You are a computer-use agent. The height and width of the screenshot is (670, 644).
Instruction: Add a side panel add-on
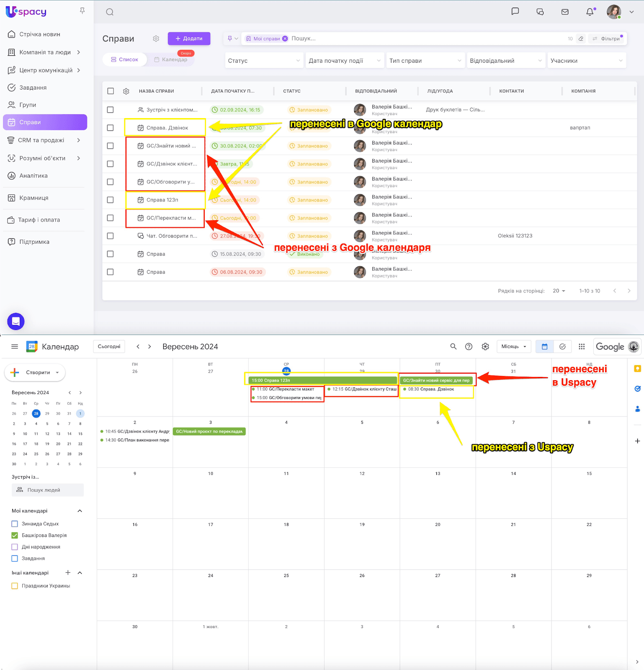click(x=637, y=441)
